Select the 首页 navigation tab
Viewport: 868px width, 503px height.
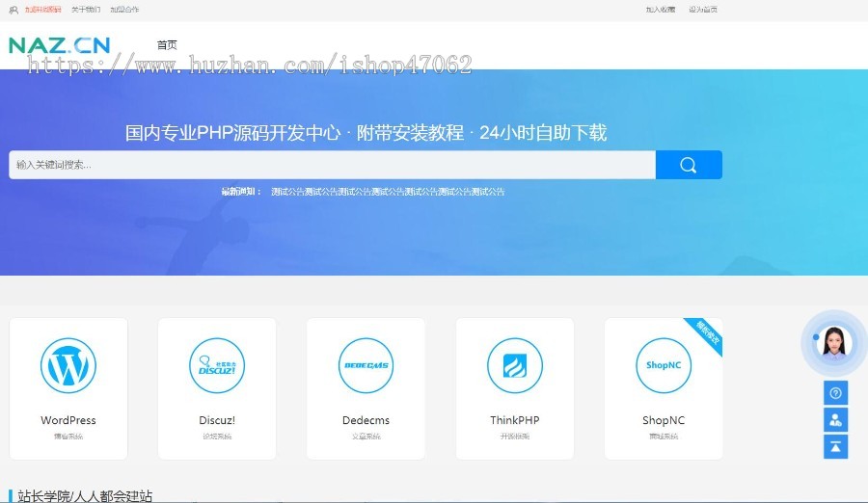(x=167, y=45)
